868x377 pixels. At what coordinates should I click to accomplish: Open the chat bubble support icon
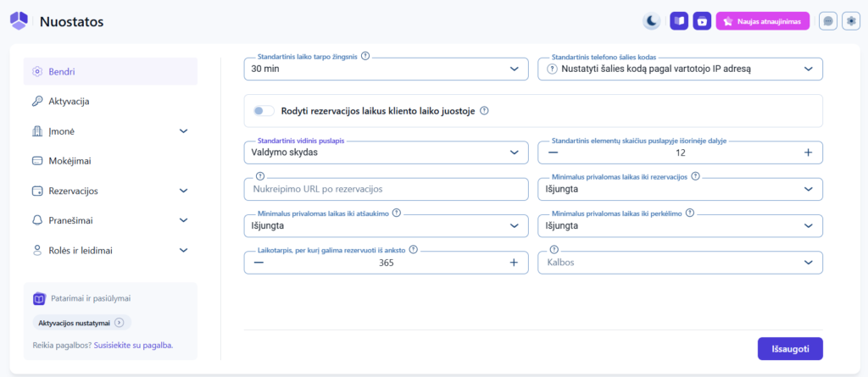(x=827, y=21)
